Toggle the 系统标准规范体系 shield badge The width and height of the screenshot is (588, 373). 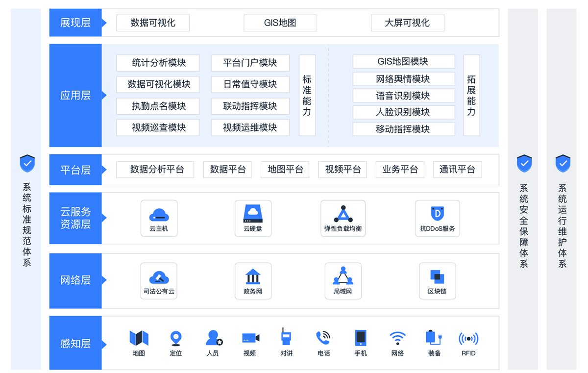(x=27, y=164)
